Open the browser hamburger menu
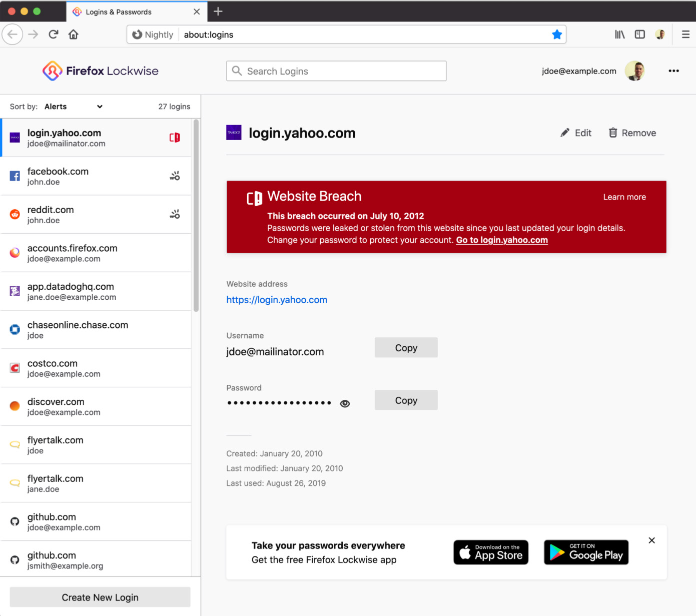The height and width of the screenshot is (616, 696). (x=685, y=35)
